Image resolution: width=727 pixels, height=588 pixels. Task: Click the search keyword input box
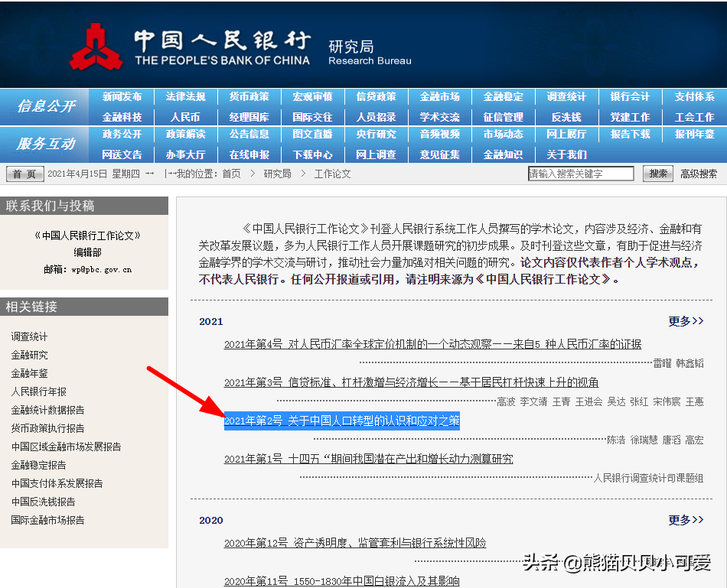(581, 174)
